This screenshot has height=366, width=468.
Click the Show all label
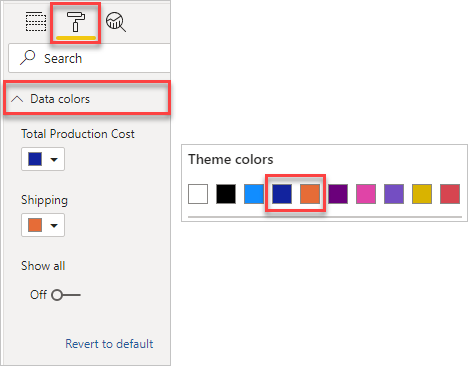43,266
